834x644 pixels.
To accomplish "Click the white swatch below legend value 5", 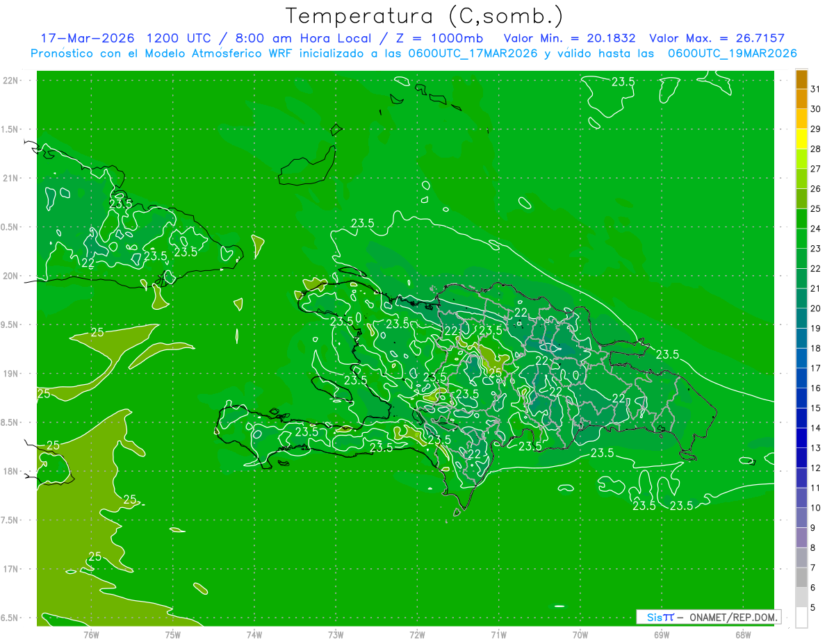I will (801, 618).
